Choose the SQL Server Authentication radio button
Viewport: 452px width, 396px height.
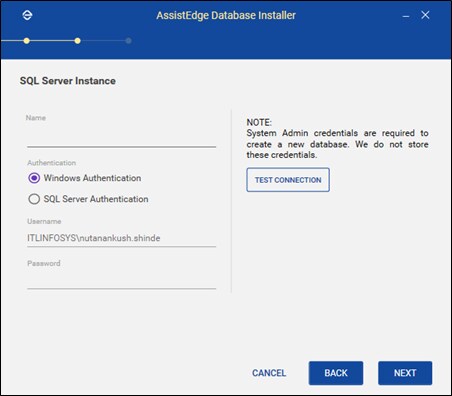click(34, 199)
